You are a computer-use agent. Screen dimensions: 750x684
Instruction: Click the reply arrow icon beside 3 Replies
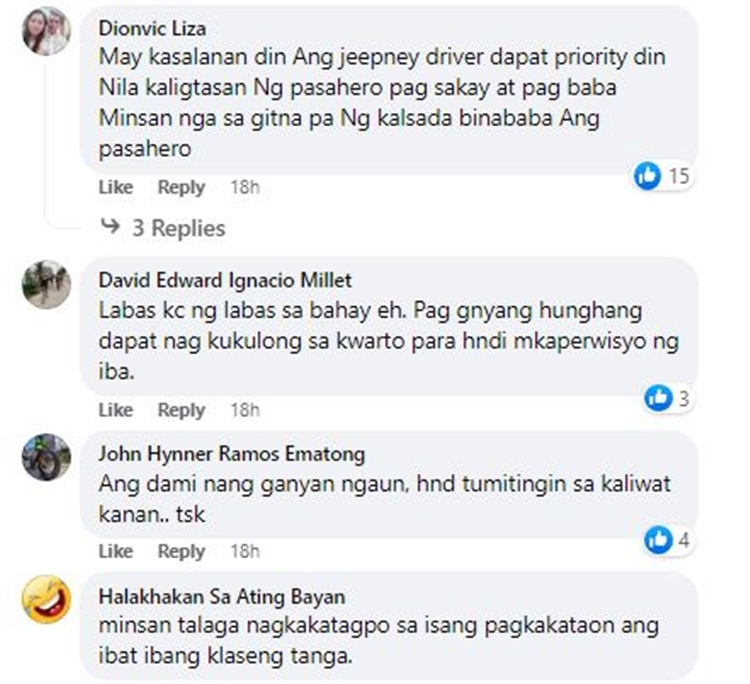coord(110,226)
